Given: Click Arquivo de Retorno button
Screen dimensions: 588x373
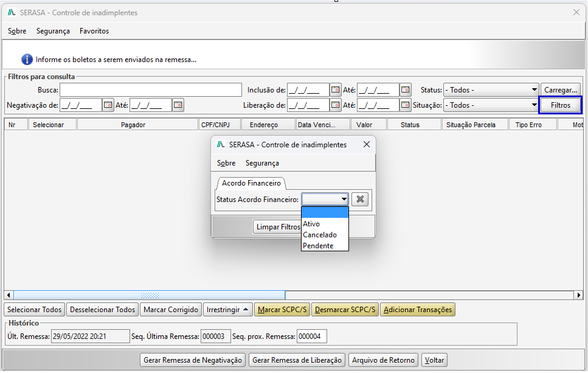Looking at the screenshot, I should click(x=383, y=360).
